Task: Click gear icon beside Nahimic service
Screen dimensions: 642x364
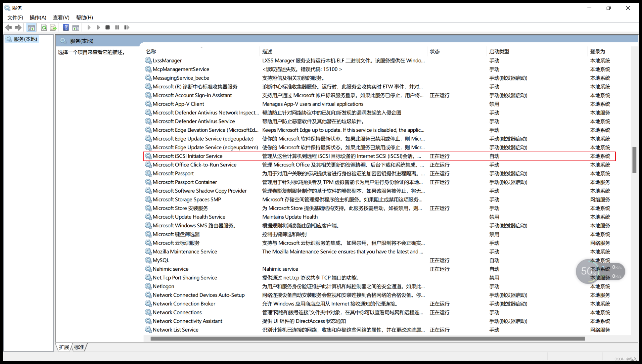Action: click(148, 269)
